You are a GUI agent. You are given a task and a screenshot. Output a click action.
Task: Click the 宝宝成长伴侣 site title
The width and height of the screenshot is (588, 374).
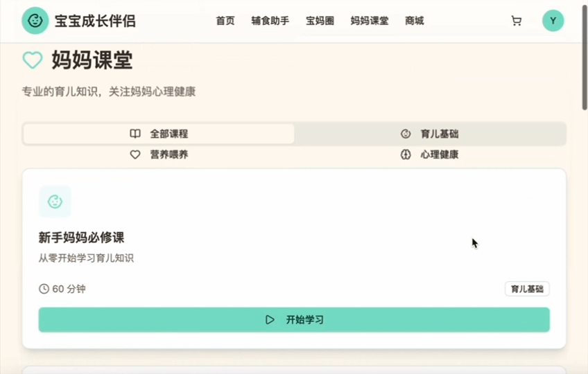pos(95,21)
